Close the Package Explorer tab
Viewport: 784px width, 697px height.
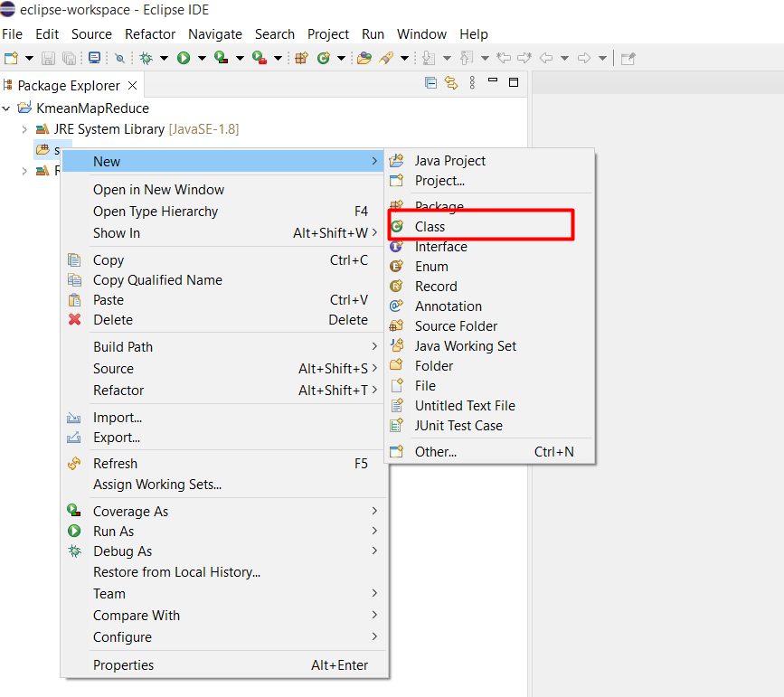click(x=132, y=85)
